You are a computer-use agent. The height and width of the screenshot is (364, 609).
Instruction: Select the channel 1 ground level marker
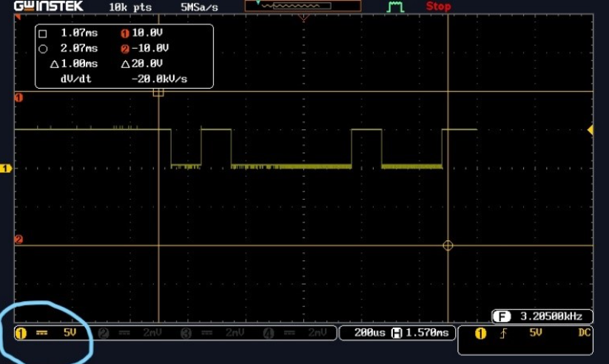point(7,169)
